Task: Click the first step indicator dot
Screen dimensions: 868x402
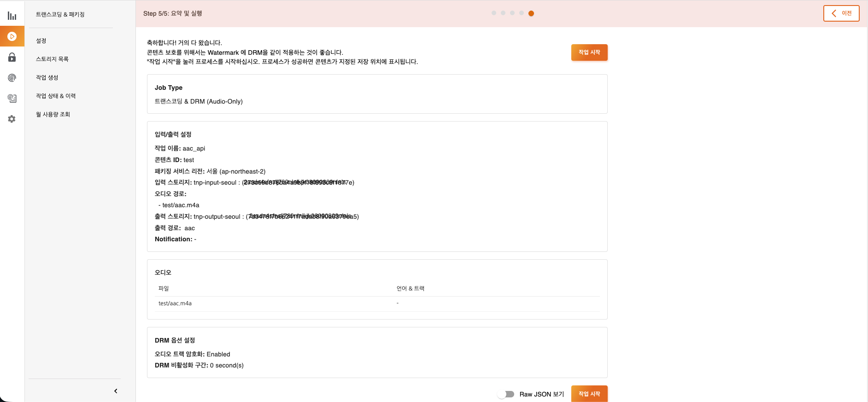Action: [494, 13]
